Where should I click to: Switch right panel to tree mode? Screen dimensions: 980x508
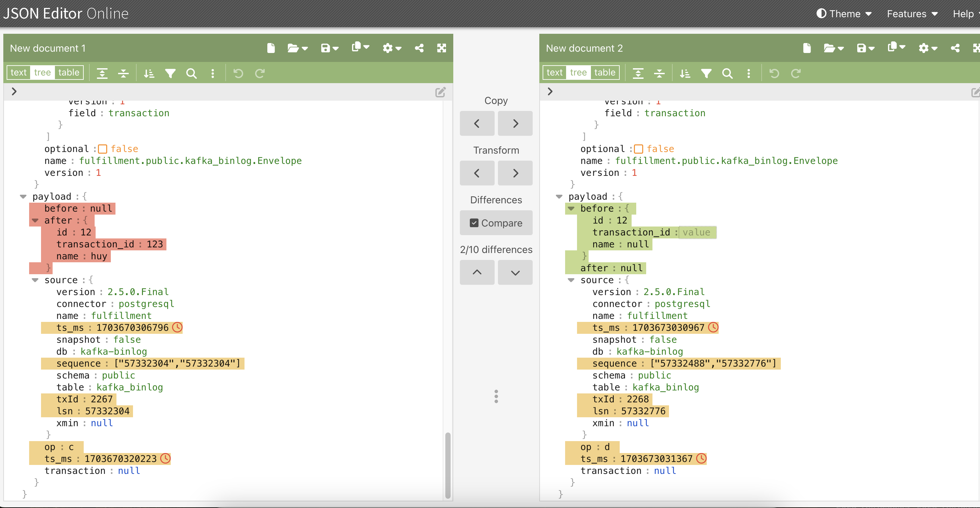[578, 72]
